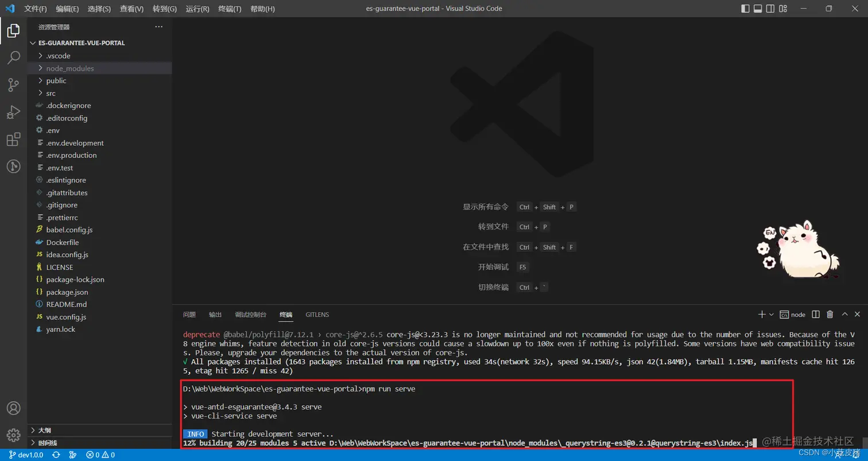Open the new terminal profile dropdown arrow
This screenshot has width=868, height=461.
[x=772, y=315]
